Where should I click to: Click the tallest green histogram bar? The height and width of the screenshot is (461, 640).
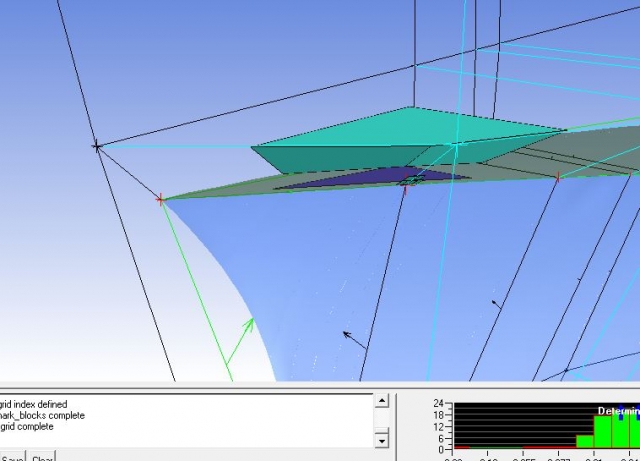pyautogui.click(x=620, y=427)
